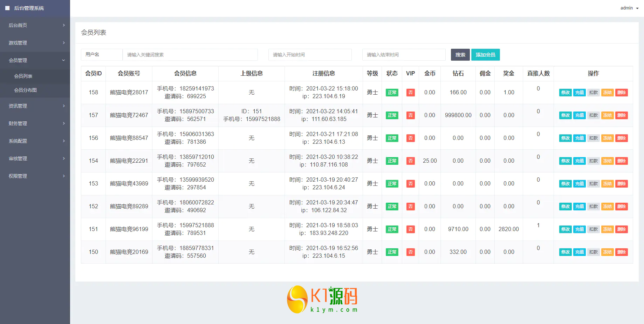Click the sidebar menu icon beside 后台管理系统
The height and width of the screenshot is (324, 644).
(x=7, y=8)
